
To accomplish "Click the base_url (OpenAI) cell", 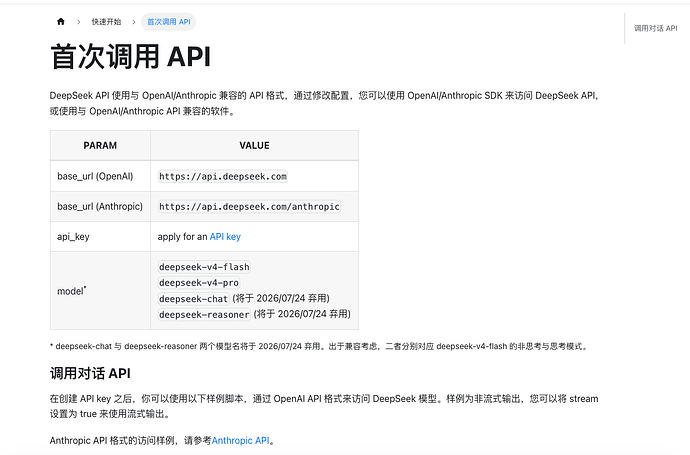I will pos(100,176).
